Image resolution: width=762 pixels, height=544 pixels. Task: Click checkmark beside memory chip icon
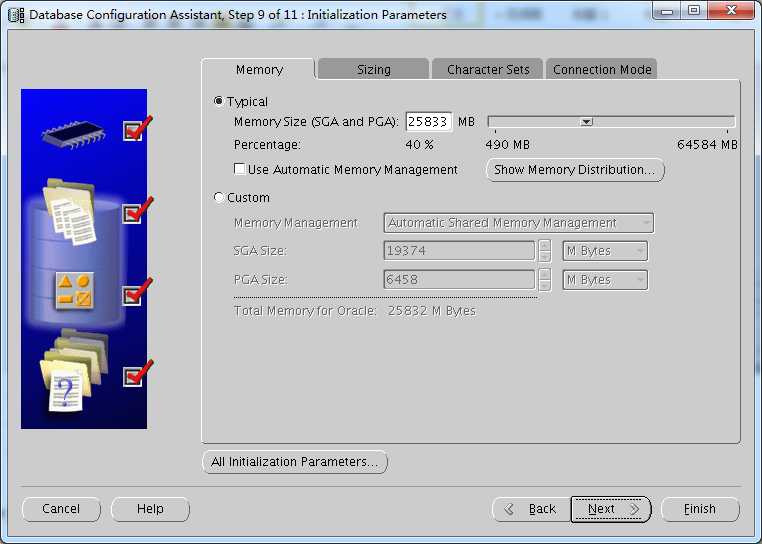click(x=137, y=129)
